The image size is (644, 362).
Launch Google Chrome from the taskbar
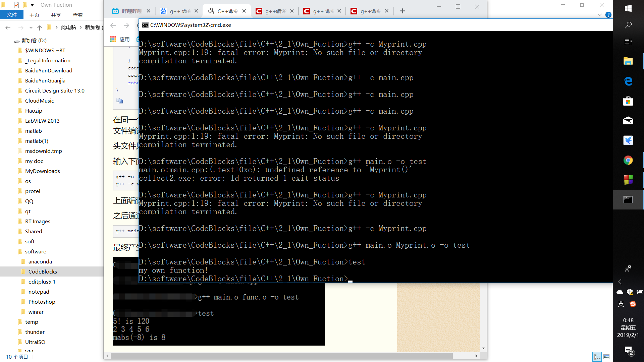[628, 160]
